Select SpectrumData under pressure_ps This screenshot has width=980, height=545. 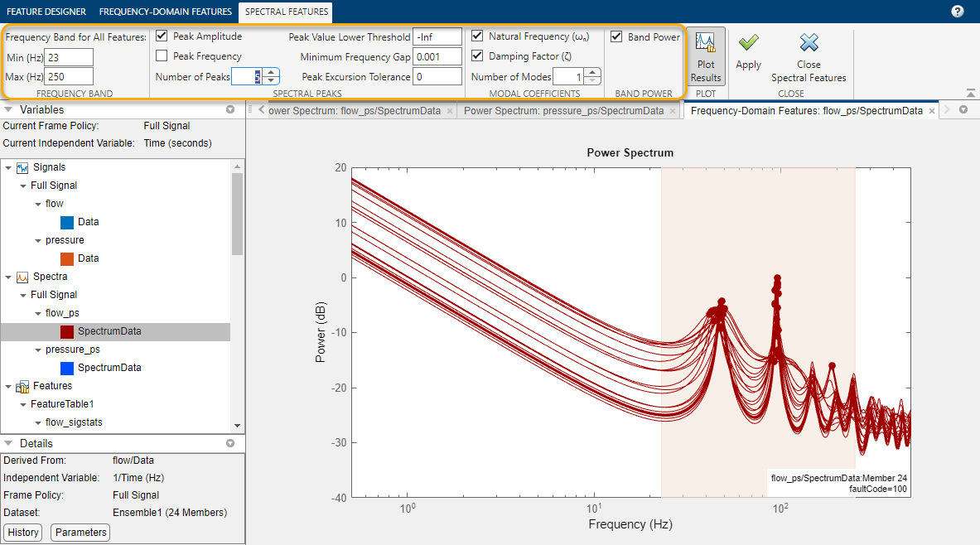click(109, 368)
